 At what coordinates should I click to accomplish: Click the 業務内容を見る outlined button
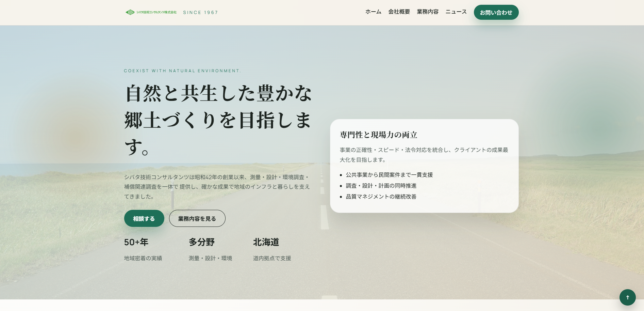pos(197,218)
